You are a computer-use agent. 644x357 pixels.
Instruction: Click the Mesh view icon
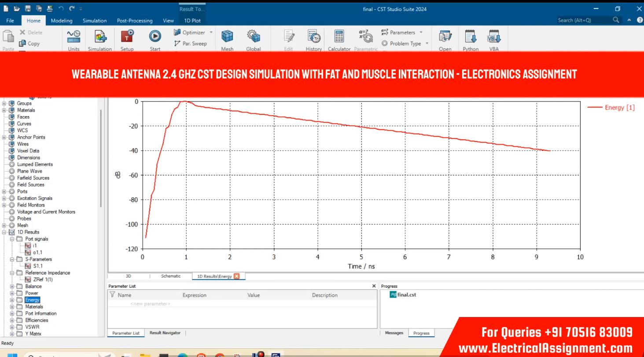point(227,37)
